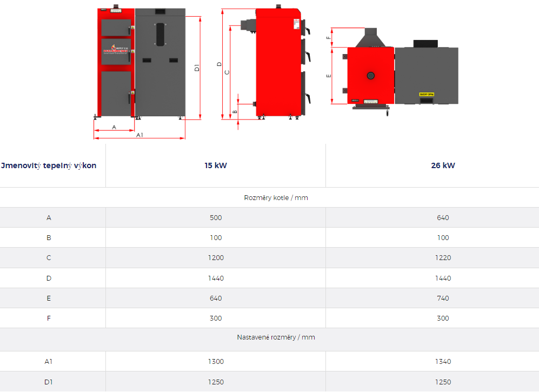Click the D1 row label in the table

(49, 382)
